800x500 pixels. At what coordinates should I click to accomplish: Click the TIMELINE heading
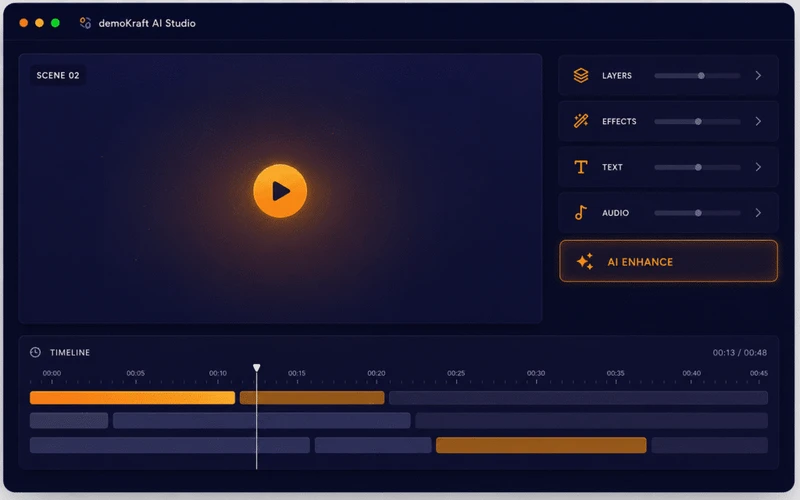coord(70,353)
